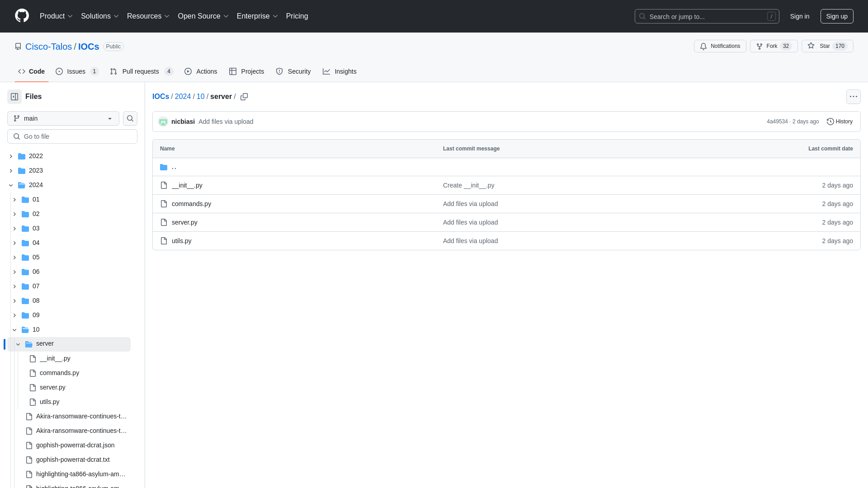This screenshot has height=488, width=868.
Task: Open the Cisco-Talos organization link
Action: 48,47
